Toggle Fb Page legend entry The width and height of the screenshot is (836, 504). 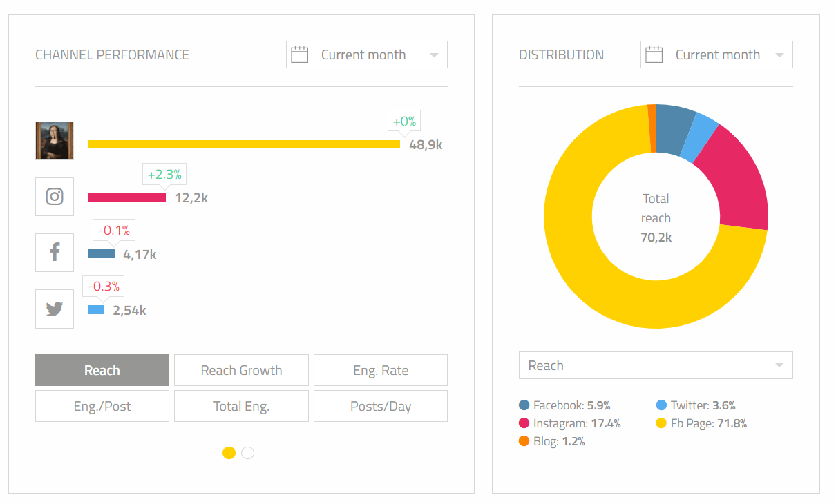point(701,423)
